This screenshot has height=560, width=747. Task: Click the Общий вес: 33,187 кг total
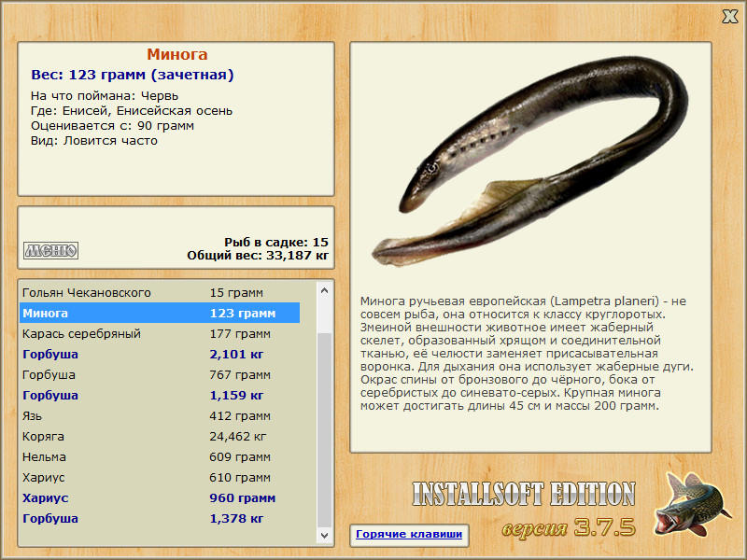[258, 255]
